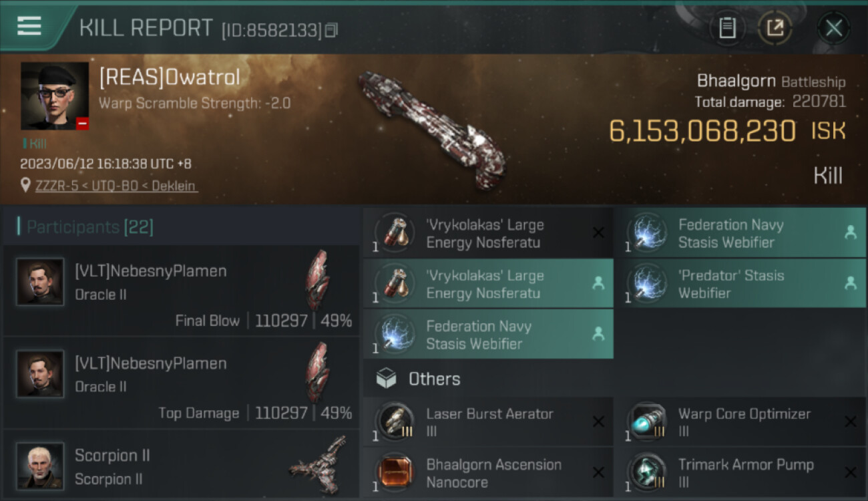
Task: Copy the kill report ID
Action: coord(332,30)
